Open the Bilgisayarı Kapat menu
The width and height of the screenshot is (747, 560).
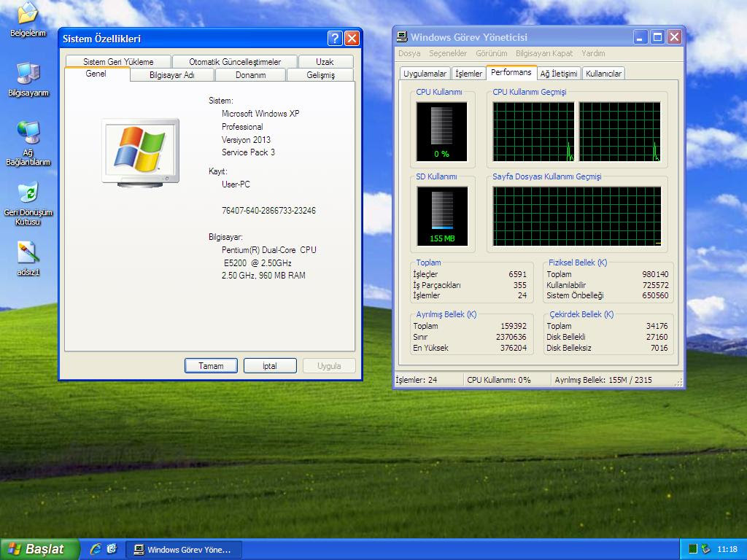click(x=544, y=53)
